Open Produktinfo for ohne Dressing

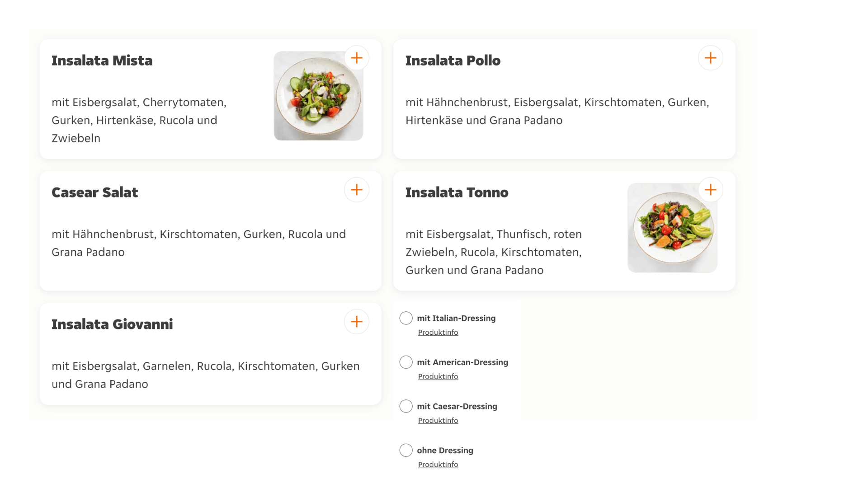[438, 465]
